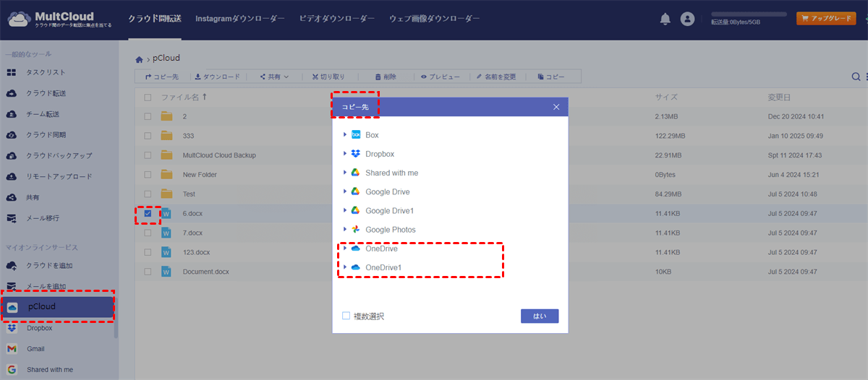Enable the 複数選択 checkbox
Screen dimensions: 868x380
coord(346,316)
